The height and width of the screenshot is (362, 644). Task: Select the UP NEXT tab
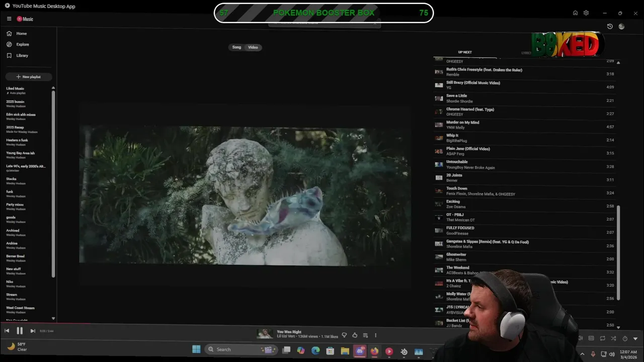click(x=465, y=52)
